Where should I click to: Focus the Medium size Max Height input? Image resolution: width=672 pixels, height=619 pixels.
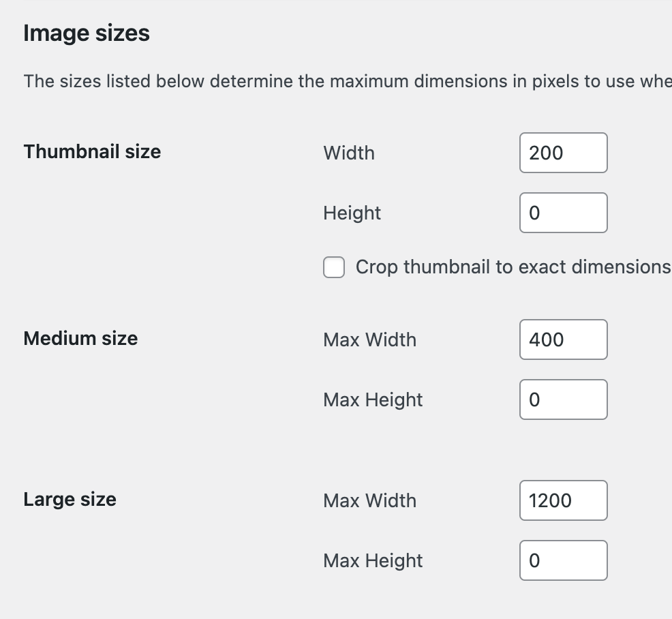[563, 399]
